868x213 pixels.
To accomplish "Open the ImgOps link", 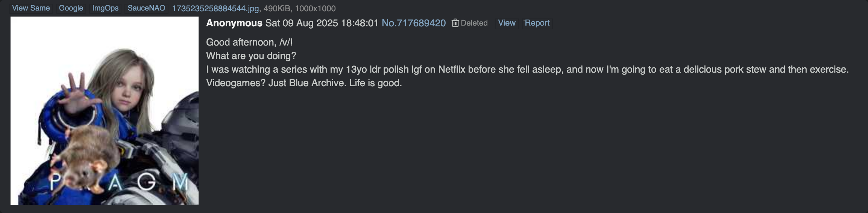I will pos(105,8).
